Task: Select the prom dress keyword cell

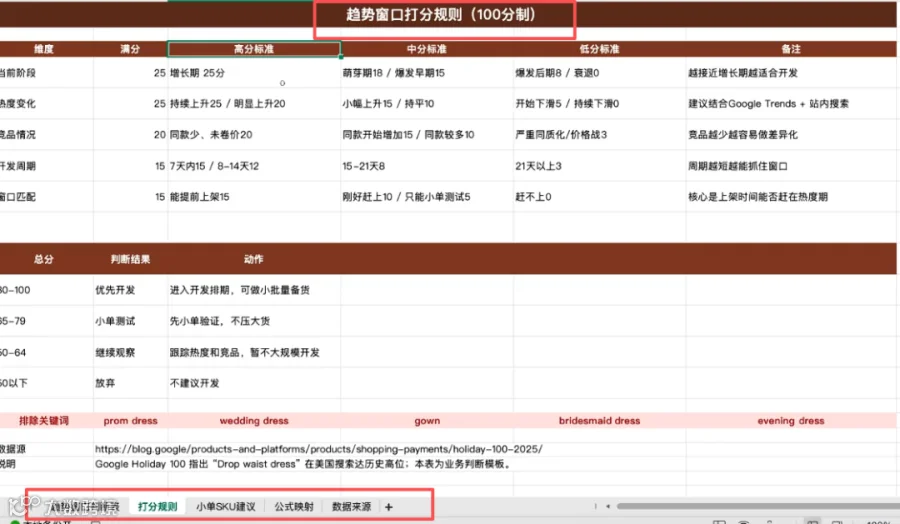Action: pos(130,421)
